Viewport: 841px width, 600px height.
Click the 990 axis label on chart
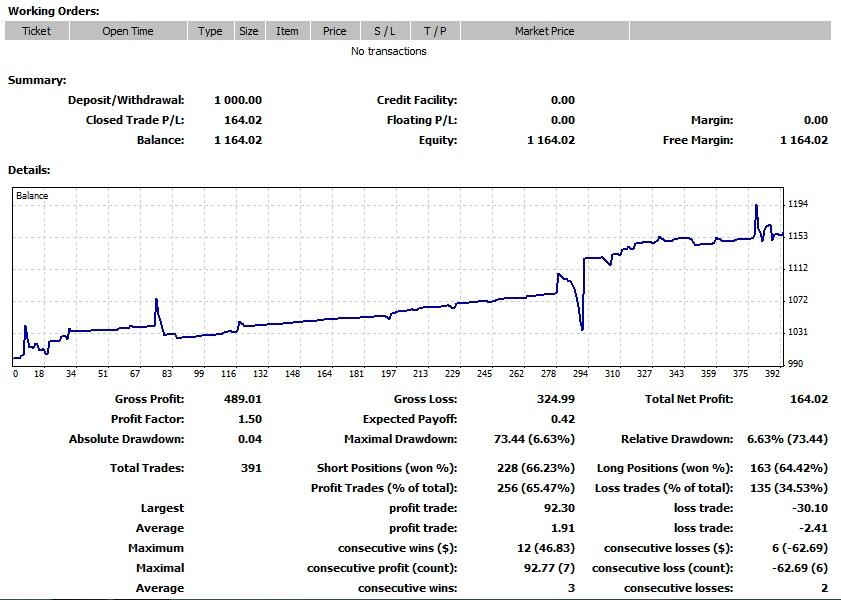tap(795, 363)
